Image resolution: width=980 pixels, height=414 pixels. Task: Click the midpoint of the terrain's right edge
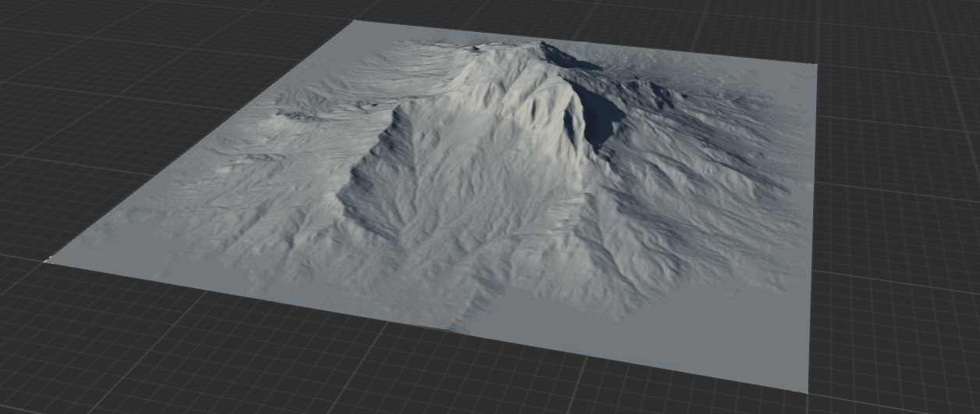(x=811, y=227)
